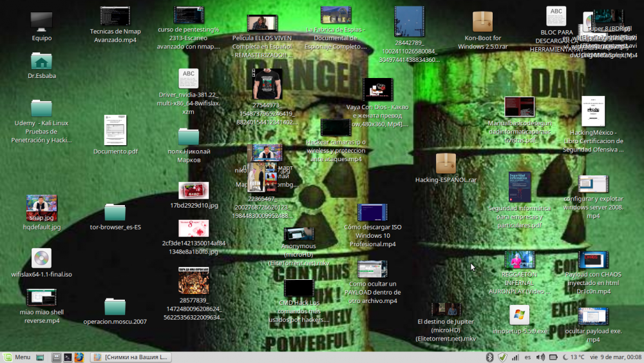
Task: Click the monitor launcher in the panel
Action: [x=56, y=357]
